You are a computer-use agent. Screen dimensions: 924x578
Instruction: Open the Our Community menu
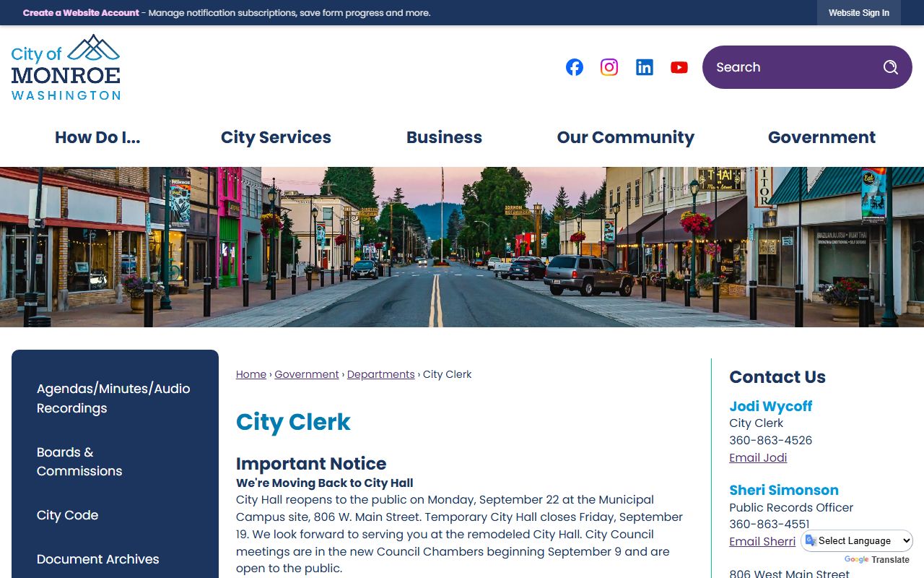pyautogui.click(x=626, y=137)
